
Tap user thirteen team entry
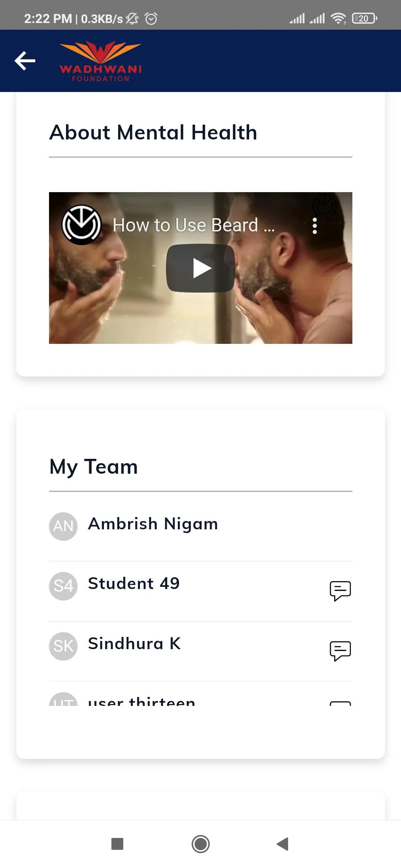point(141,701)
